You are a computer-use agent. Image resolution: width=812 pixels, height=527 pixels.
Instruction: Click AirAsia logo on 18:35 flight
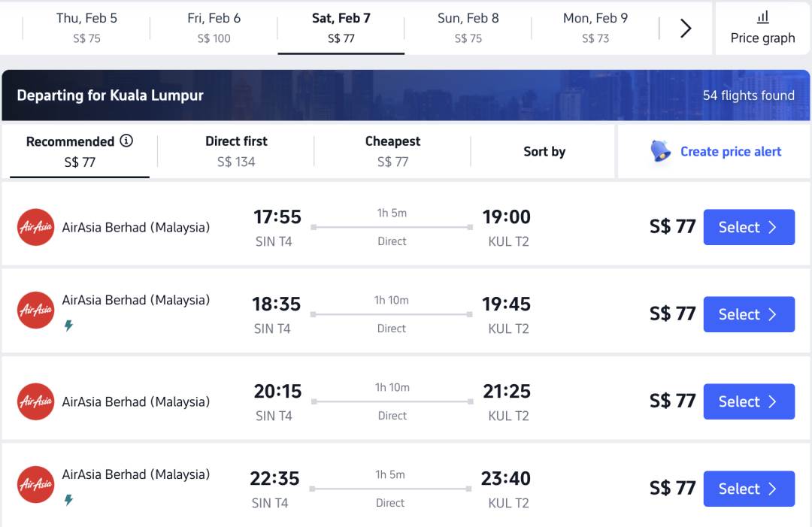click(x=35, y=310)
